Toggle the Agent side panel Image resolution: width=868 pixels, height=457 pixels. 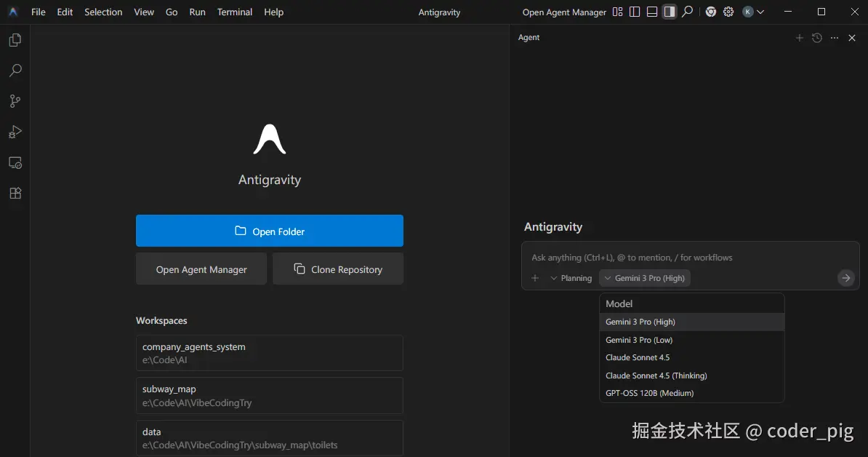coord(670,12)
